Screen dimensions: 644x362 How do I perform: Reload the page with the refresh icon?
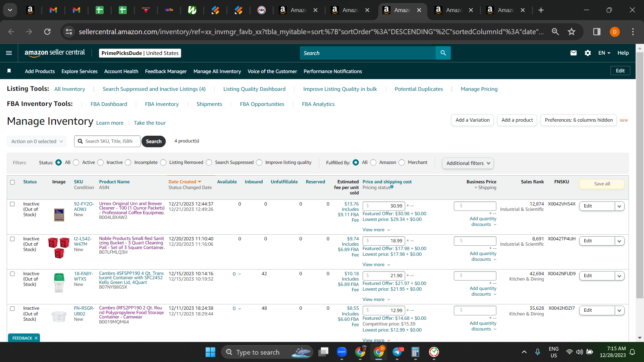(x=47, y=32)
